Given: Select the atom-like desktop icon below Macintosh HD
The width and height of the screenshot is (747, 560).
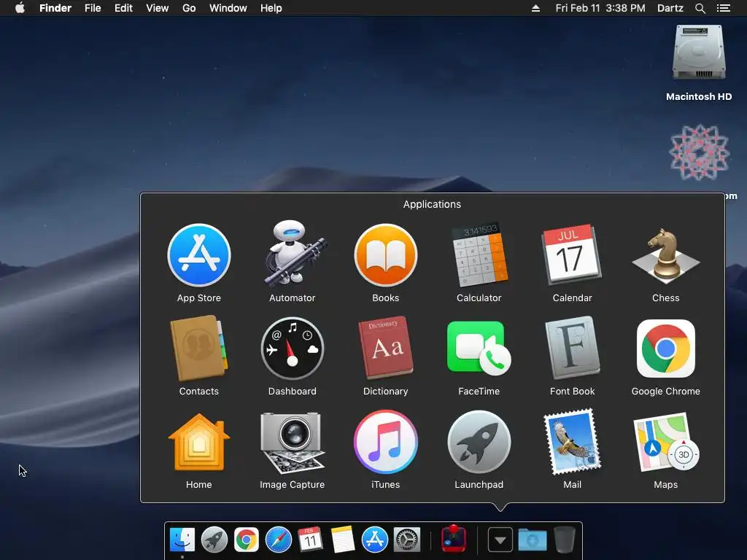Looking at the screenshot, I should [x=700, y=152].
